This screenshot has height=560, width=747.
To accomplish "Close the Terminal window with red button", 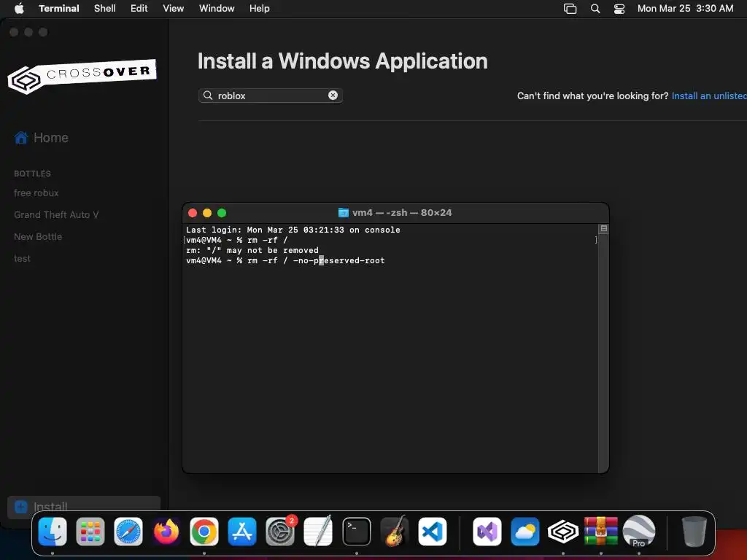I will coord(193,213).
